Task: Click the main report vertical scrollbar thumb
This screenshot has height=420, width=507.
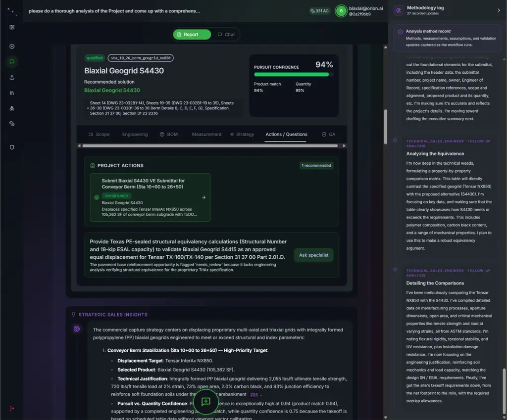Action: (385, 127)
